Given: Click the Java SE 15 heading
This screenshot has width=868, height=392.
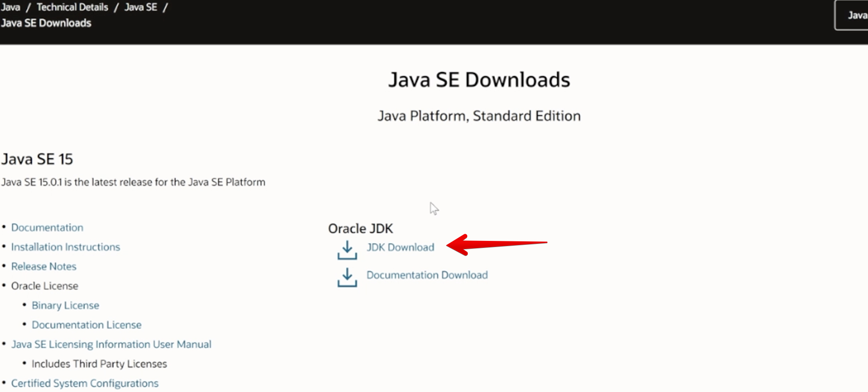Looking at the screenshot, I should click(x=37, y=159).
